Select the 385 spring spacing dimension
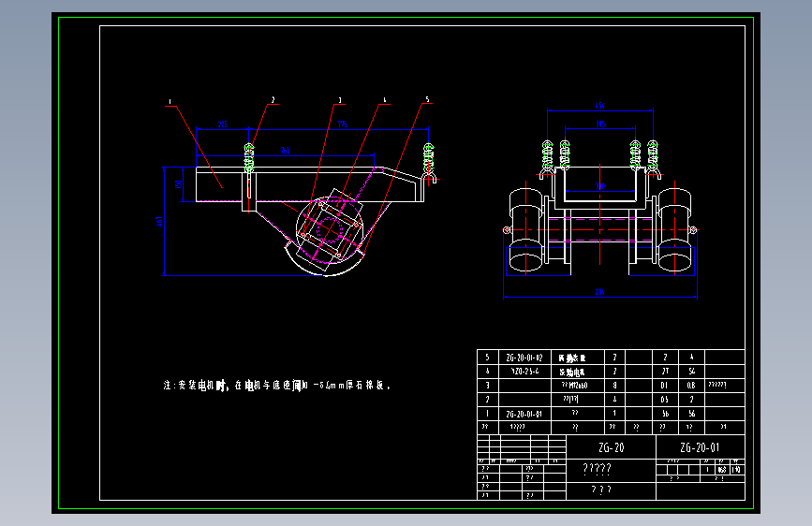 coord(600,124)
